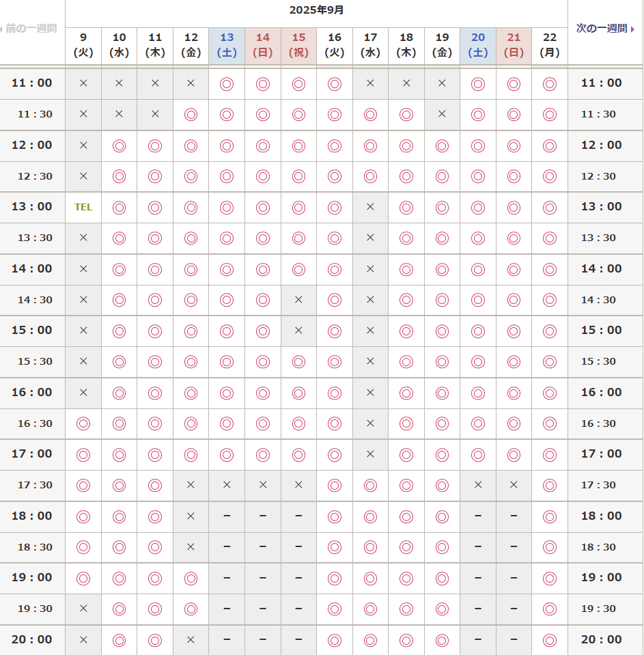
Task: Select 14:00 slot on September 16
Action: [x=335, y=269]
